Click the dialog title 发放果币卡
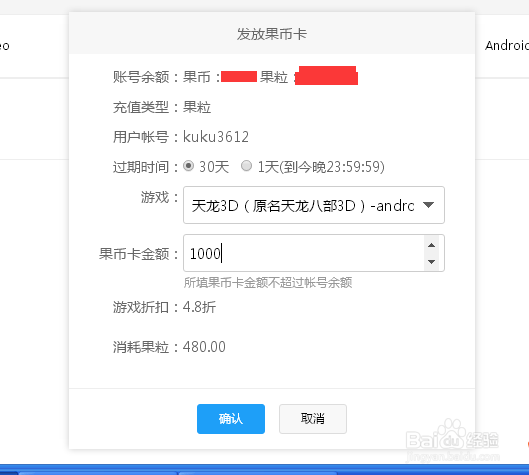 point(272,34)
